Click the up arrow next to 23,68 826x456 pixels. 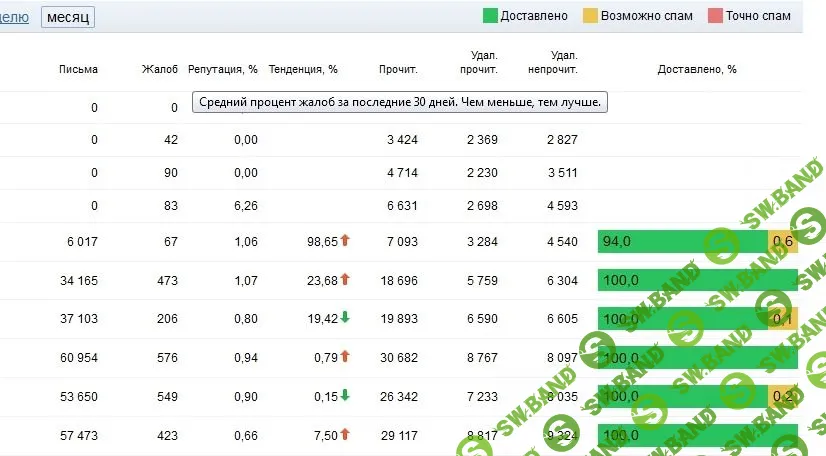pyautogui.click(x=345, y=279)
